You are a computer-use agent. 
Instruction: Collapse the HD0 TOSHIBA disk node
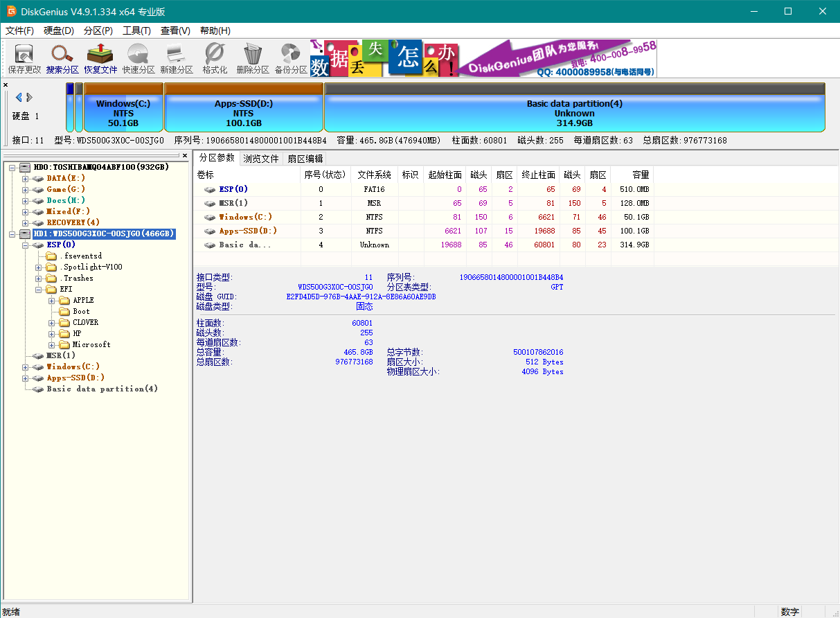pos(12,167)
